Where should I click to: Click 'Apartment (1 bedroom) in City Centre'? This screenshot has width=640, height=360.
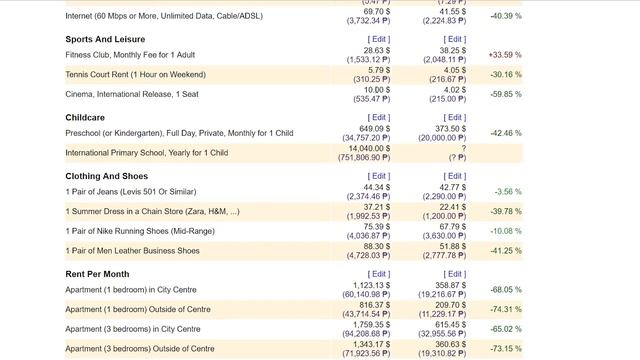pyautogui.click(x=131, y=290)
